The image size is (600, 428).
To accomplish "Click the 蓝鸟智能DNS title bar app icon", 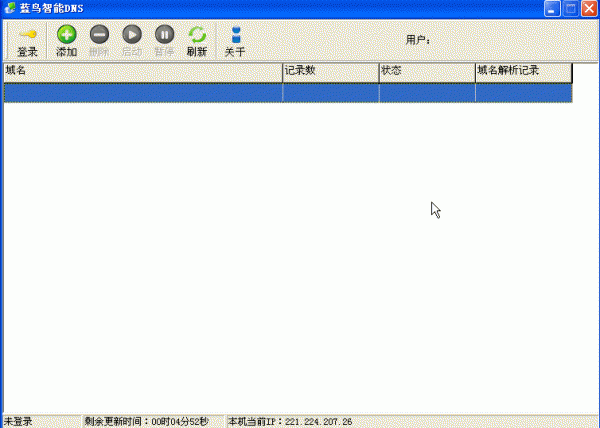I will coord(10,8).
